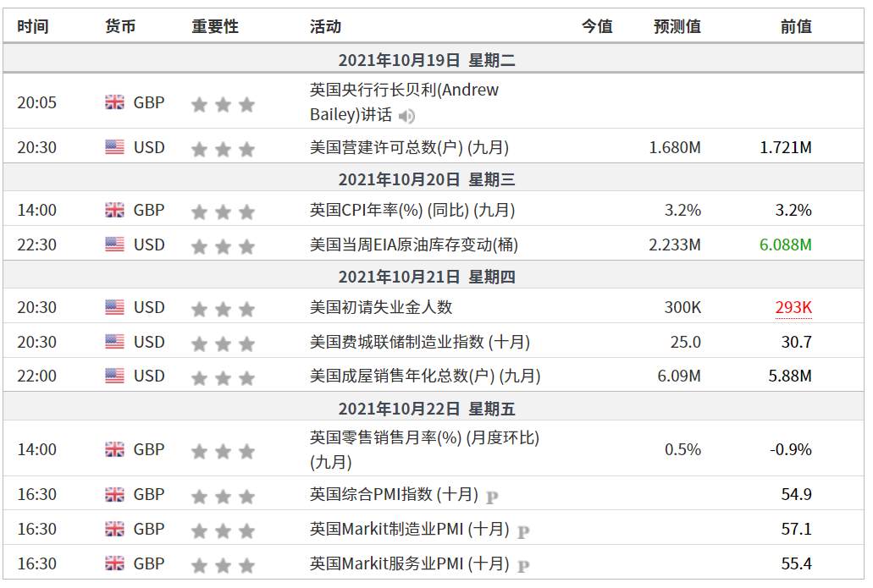Click the US flag beside 美国营建许可总数

(114, 147)
